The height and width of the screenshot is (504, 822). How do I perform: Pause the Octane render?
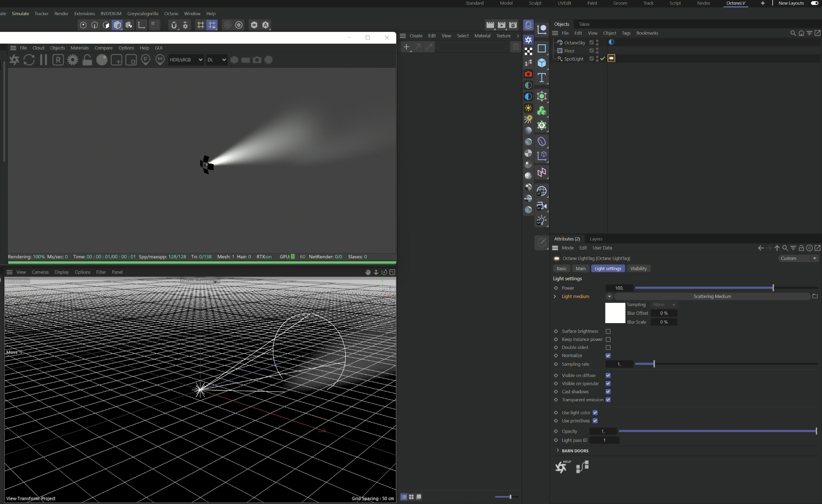coord(44,60)
